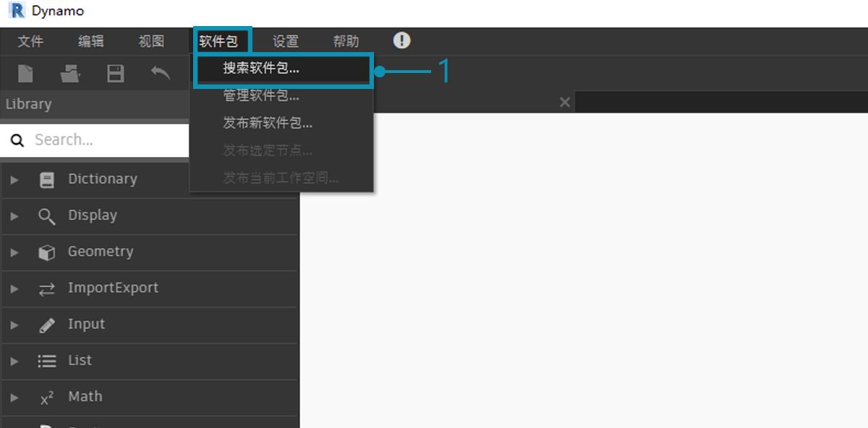Click the search magnifier icon in Library
Image resolution: width=868 pixels, height=428 pixels.
17,140
